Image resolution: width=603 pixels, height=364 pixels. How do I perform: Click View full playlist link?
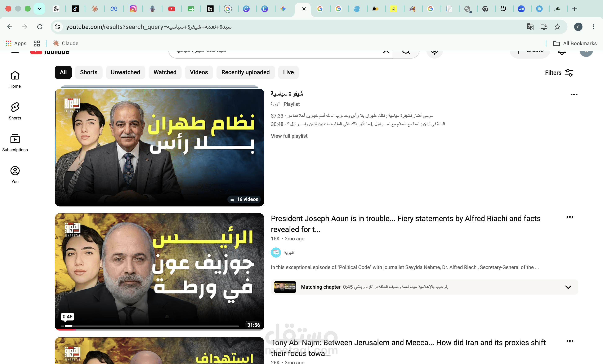click(289, 136)
